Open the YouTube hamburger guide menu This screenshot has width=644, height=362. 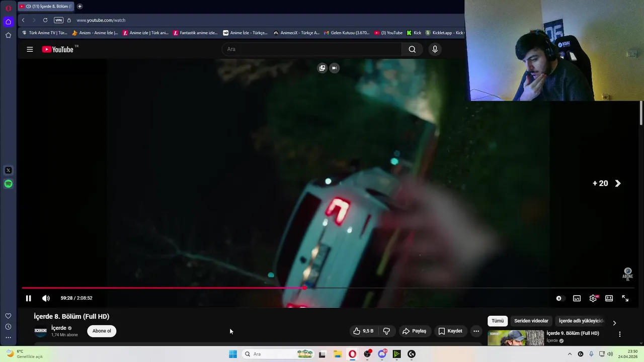tap(30, 49)
